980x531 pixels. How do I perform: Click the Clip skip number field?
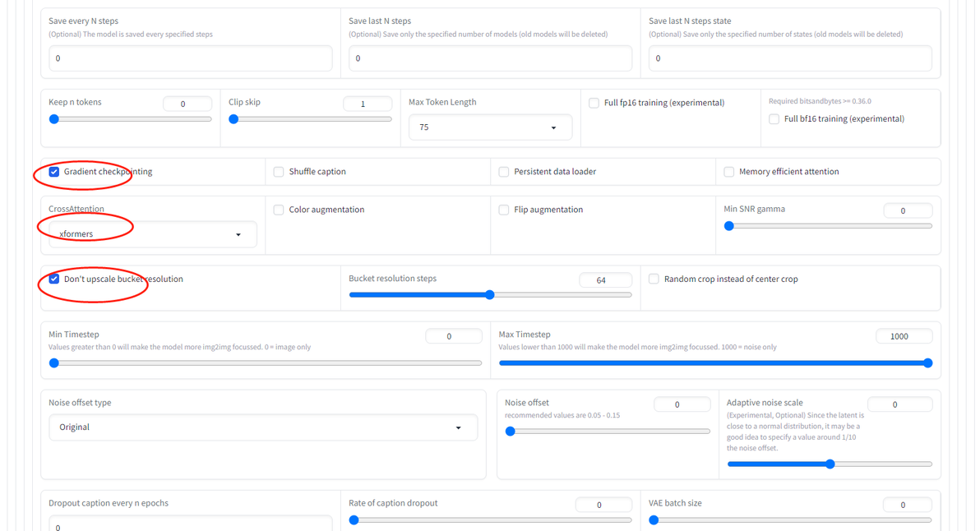(x=367, y=104)
